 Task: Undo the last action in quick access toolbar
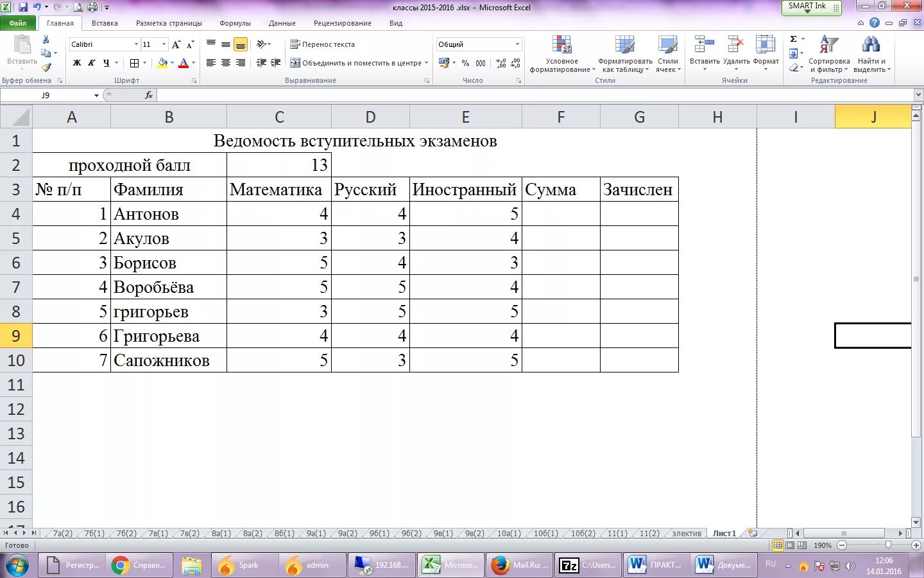pyautogui.click(x=37, y=7)
